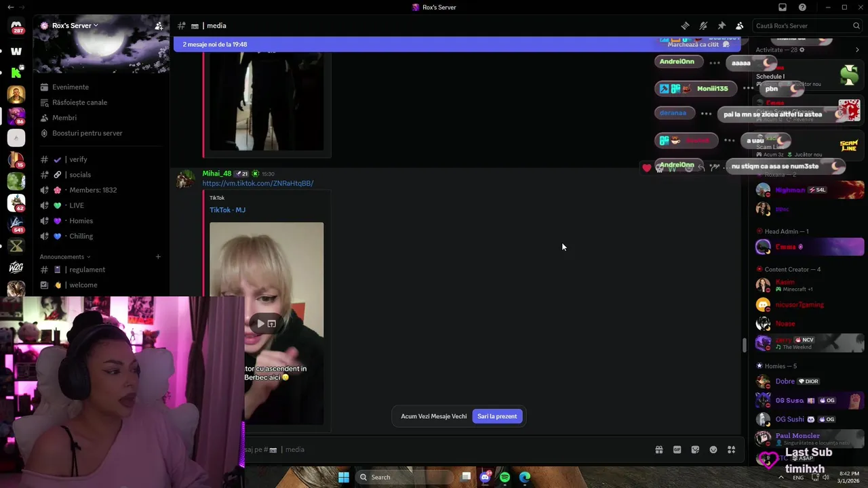The image size is (868, 488).
Task: Open pinned messages icon
Action: [722, 26]
